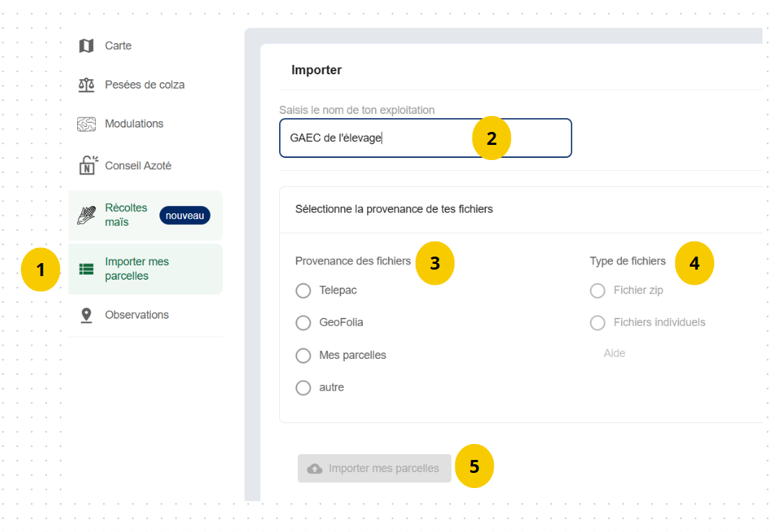The width and height of the screenshot is (777, 532).
Task: Select the Fichiers individuels radio option
Action: coord(597,323)
